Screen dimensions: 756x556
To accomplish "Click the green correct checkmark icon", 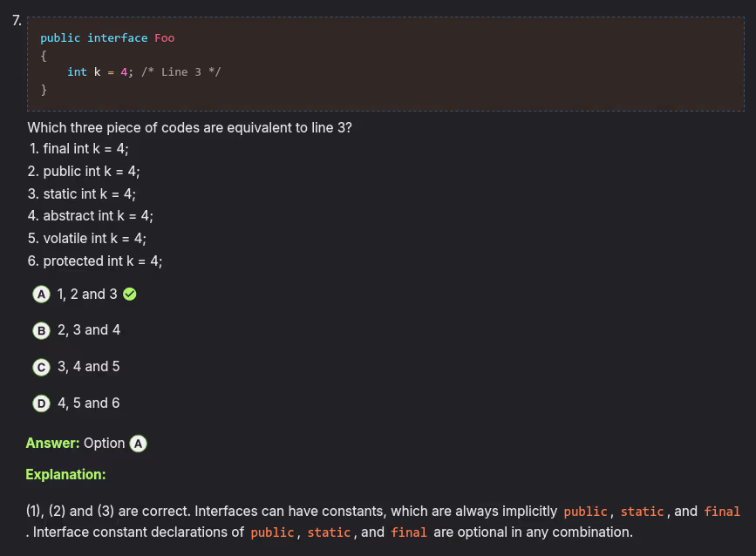I will [x=130, y=295].
